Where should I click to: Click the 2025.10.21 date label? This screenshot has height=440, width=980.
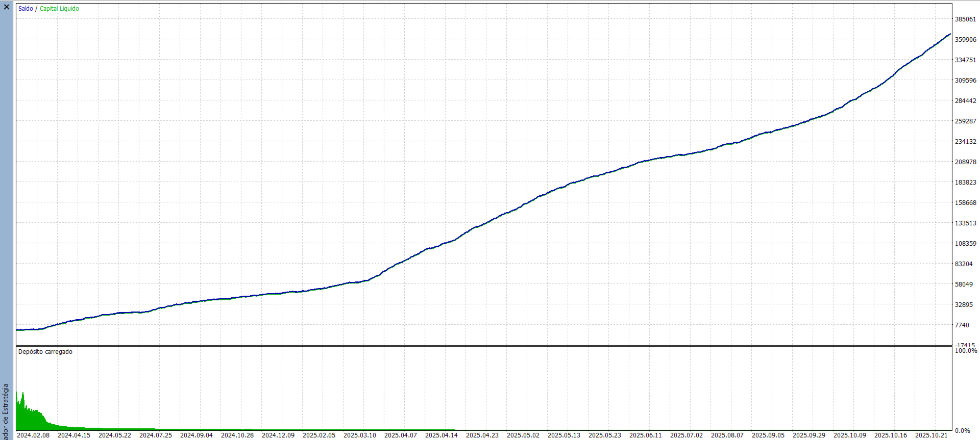pos(932,435)
